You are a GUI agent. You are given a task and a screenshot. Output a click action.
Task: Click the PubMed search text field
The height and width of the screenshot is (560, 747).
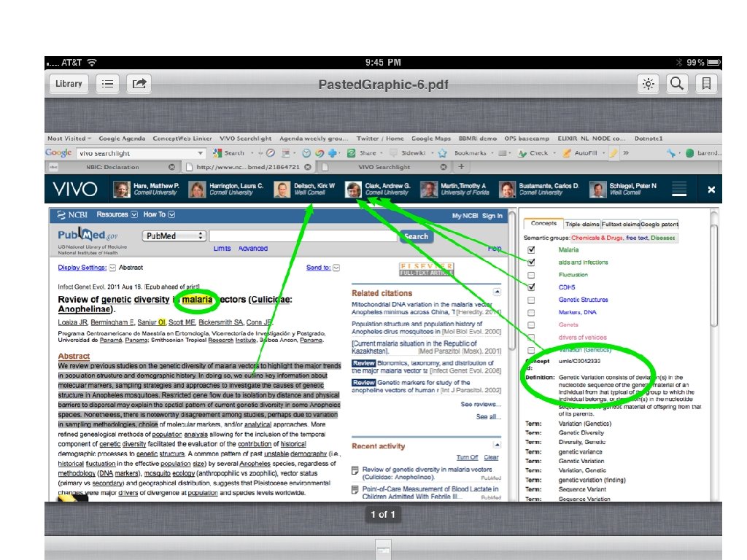(x=303, y=236)
